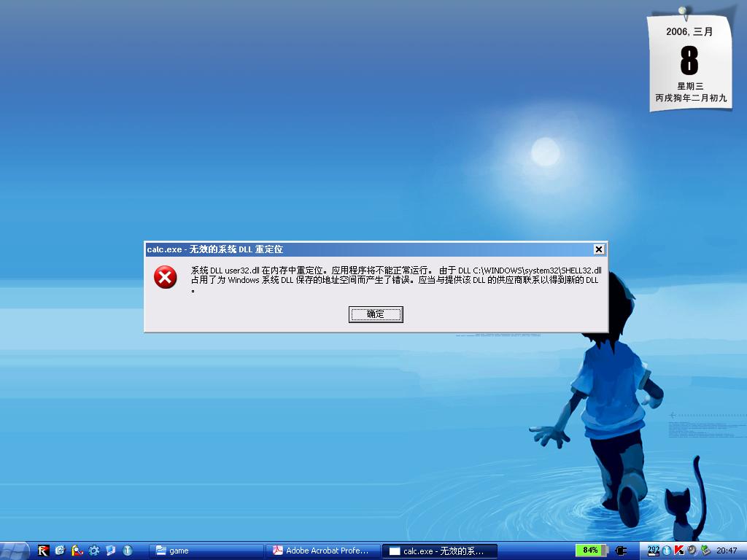Open the paint-like third quick launch icon
The height and width of the screenshot is (560, 747).
77,551
